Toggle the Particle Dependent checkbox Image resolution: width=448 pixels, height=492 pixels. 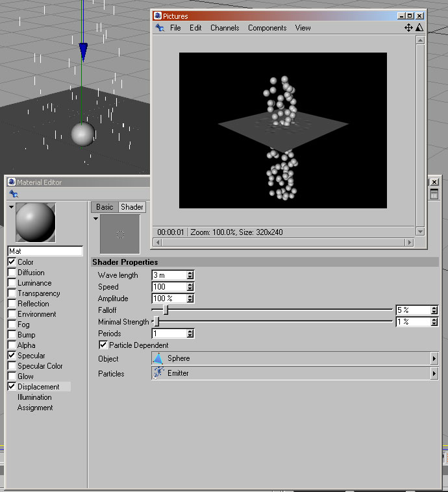(x=103, y=345)
